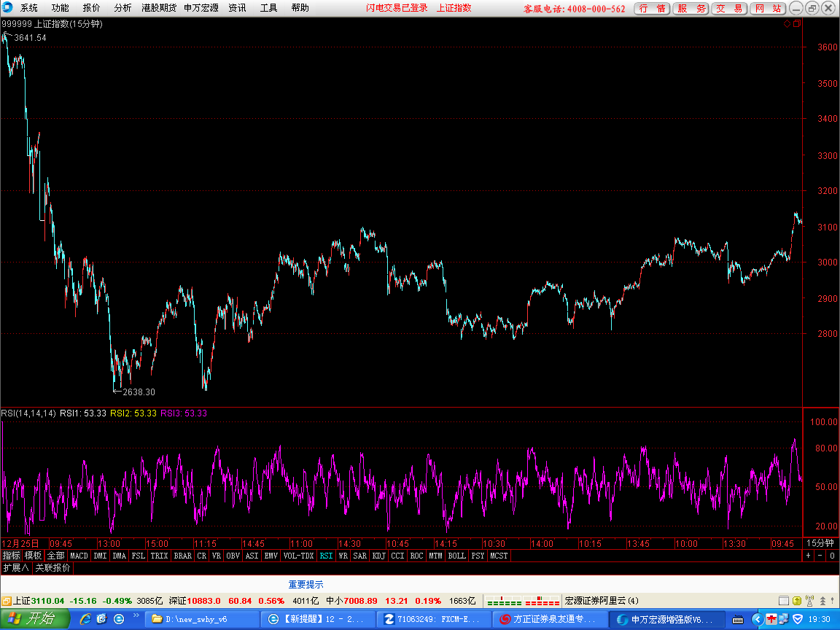The image size is (840, 630).
Task: Click the 行情 button
Action: tap(652, 9)
